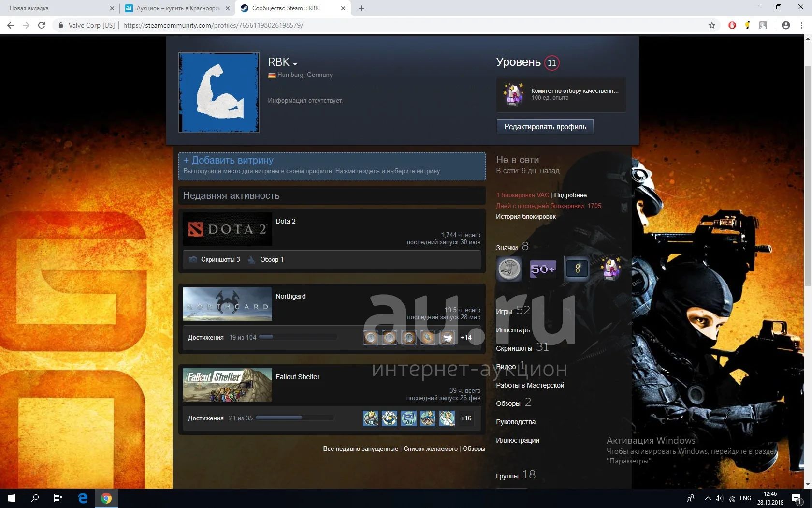Image resolution: width=812 pixels, height=508 pixels.
Task: Click the Fallout Shelter achievements progress bar
Action: click(295, 418)
